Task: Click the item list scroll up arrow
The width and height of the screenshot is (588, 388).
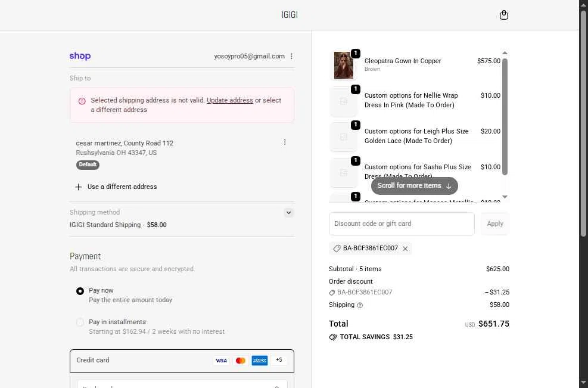Action: [x=505, y=53]
